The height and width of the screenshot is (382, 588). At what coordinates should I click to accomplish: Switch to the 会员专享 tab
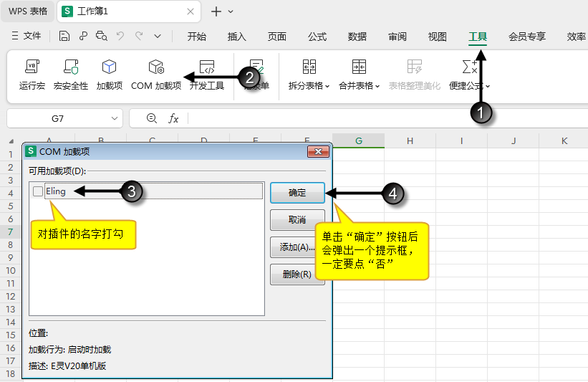coord(527,37)
